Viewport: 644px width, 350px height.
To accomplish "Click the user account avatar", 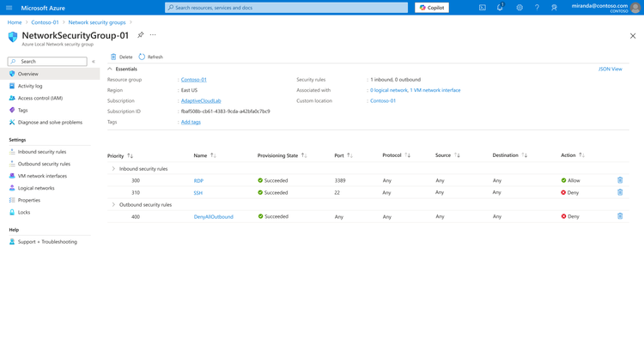I will (635, 8).
